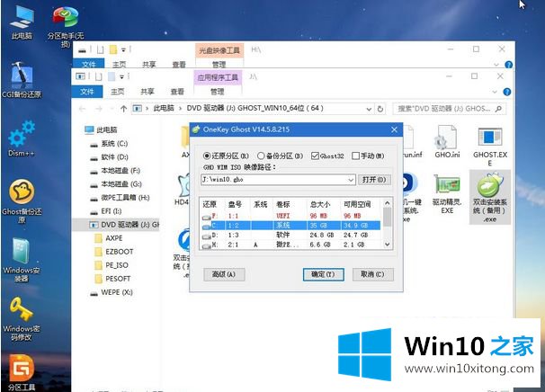545x392 pixels.
Task: Open CGI备份还原 desktop icon
Action: 22,80
